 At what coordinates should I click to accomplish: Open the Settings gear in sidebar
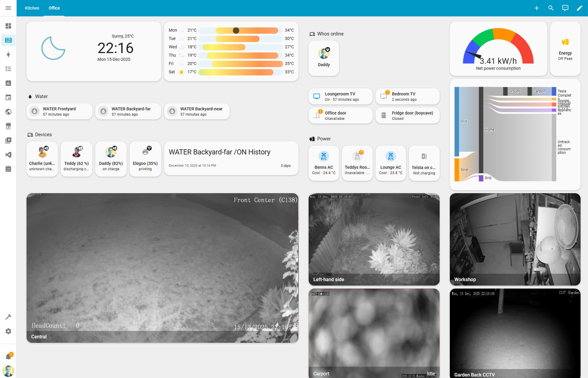point(8,331)
